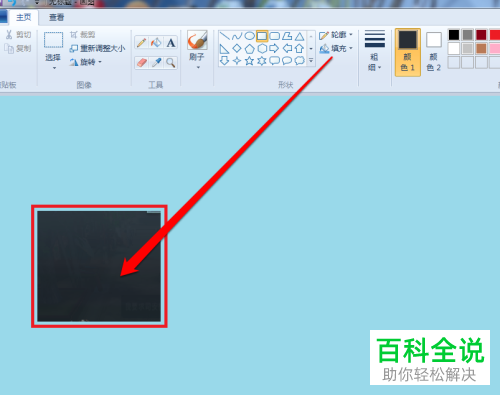The width and height of the screenshot is (500, 395).
Task: Choose the Rounded rectangle shape
Action: (274, 36)
